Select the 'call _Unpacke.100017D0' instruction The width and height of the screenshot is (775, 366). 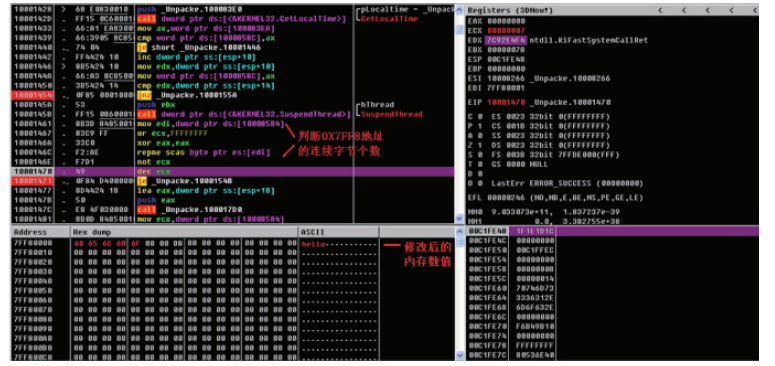coord(190,210)
